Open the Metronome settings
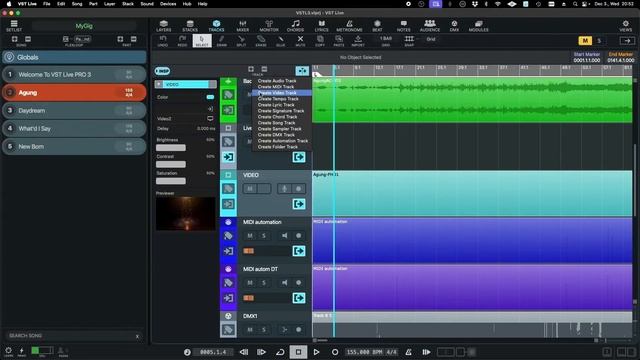This screenshot has height=360, width=640. pos(349,26)
